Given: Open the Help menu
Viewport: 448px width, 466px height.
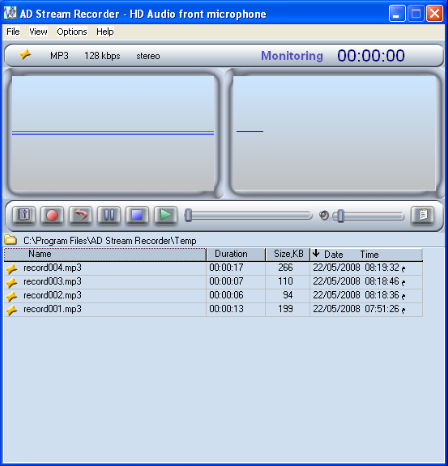Looking at the screenshot, I should click(105, 32).
